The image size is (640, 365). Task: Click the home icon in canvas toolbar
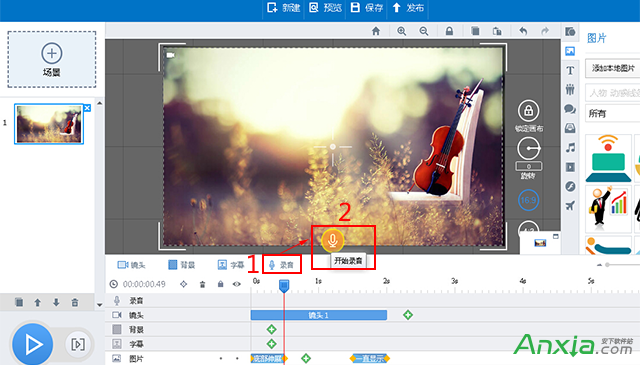point(376,31)
